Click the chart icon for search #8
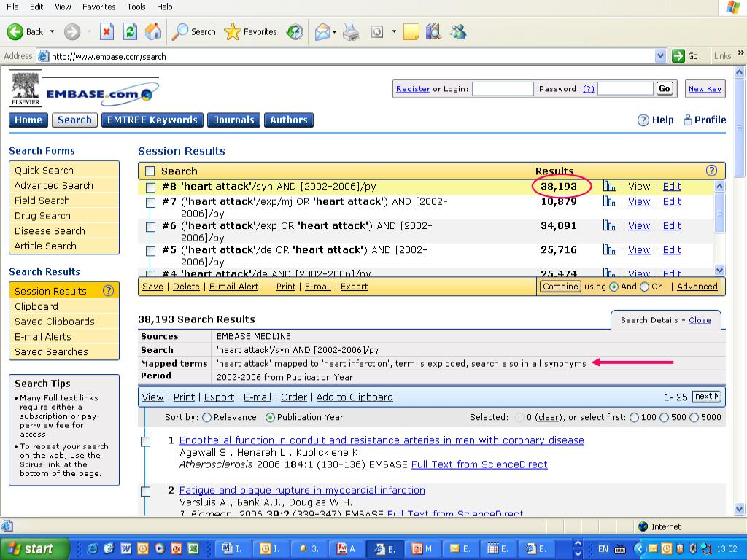The width and height of the screenshot is (747, 560). coord(609,186)
